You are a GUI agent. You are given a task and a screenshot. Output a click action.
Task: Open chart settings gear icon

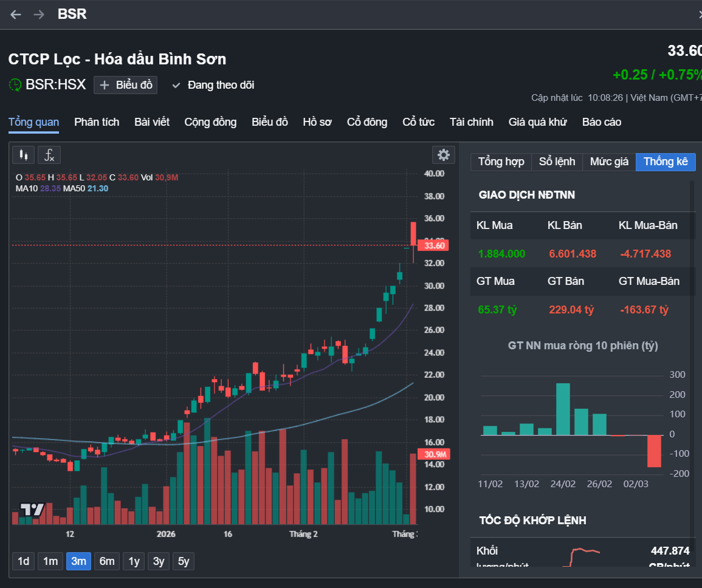click(x=444, y=155)
